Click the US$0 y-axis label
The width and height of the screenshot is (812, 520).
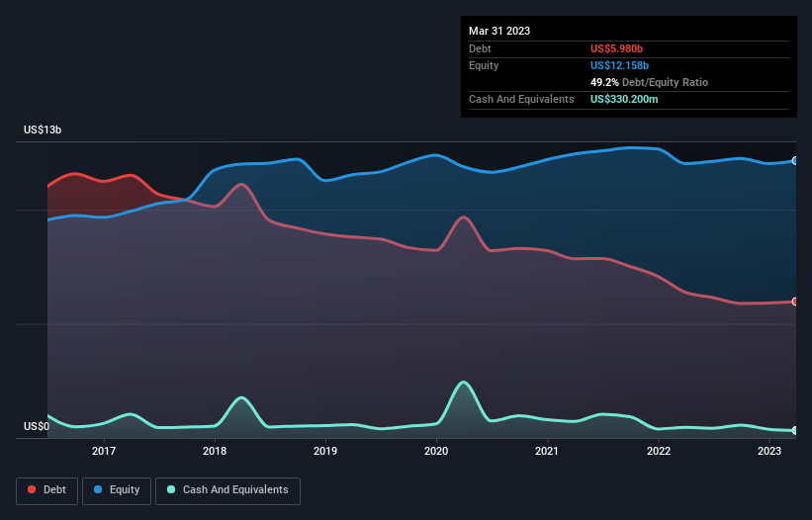coord(37,426)
